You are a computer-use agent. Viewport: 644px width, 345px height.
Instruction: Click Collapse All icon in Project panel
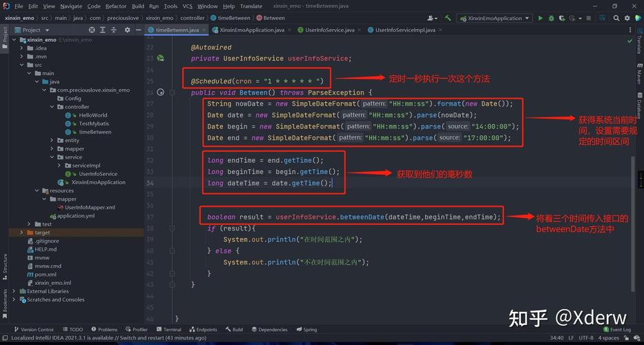113,30
